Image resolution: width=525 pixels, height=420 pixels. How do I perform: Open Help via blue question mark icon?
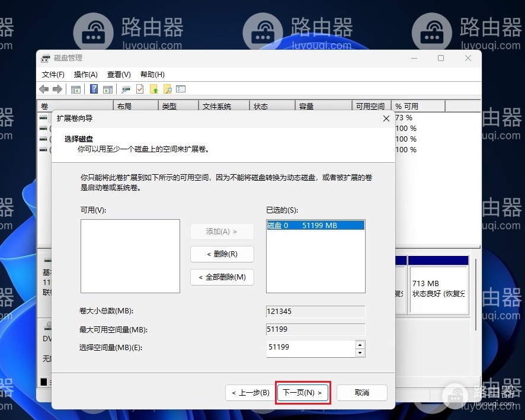point(94,89)
